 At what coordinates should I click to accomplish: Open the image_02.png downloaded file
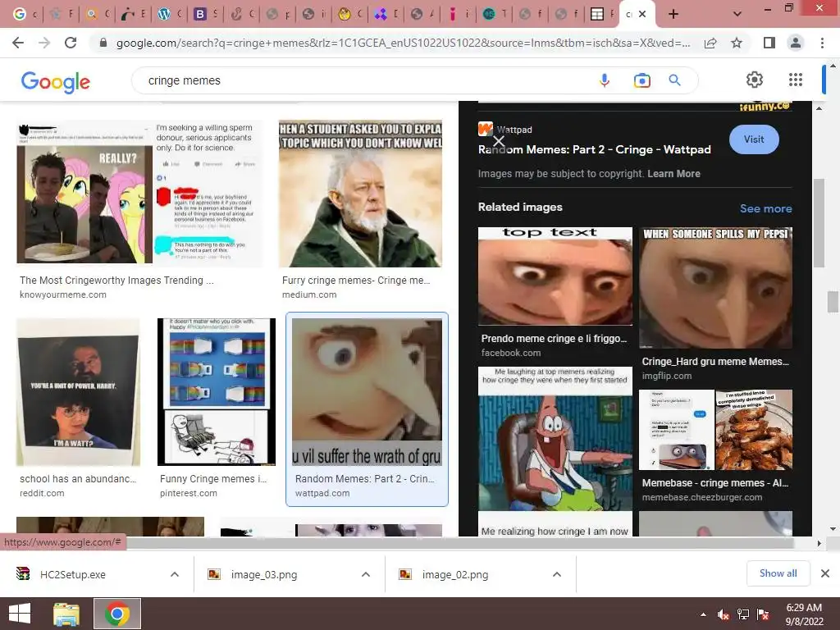(455, 574)
